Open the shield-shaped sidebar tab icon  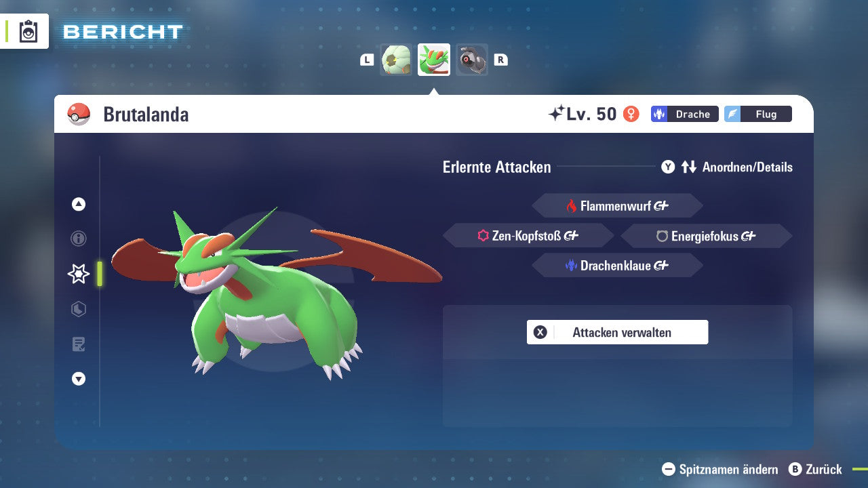pyautogui.click(x=79, y=309)
